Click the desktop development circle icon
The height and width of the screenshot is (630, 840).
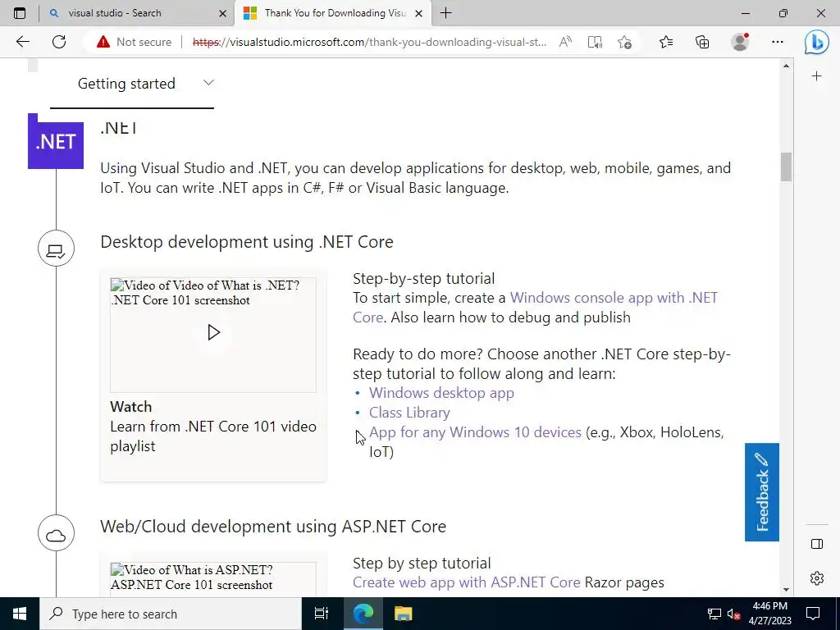point(56,249)
